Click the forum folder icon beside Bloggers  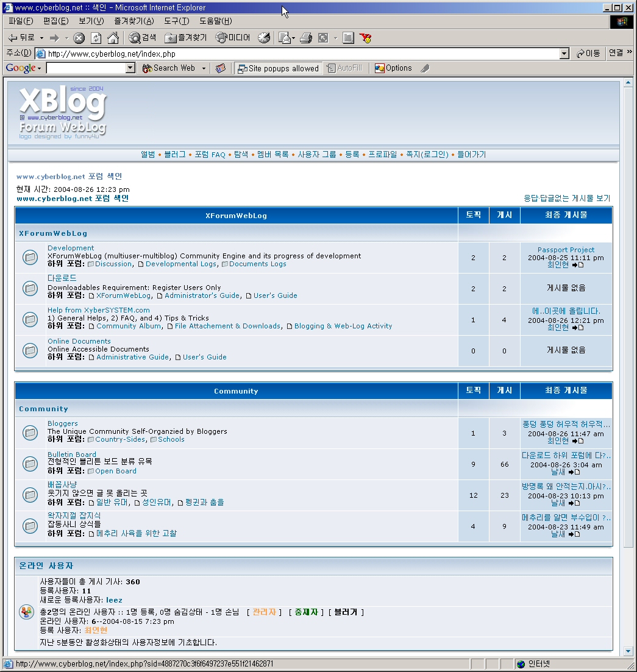[x=30, y=433]
